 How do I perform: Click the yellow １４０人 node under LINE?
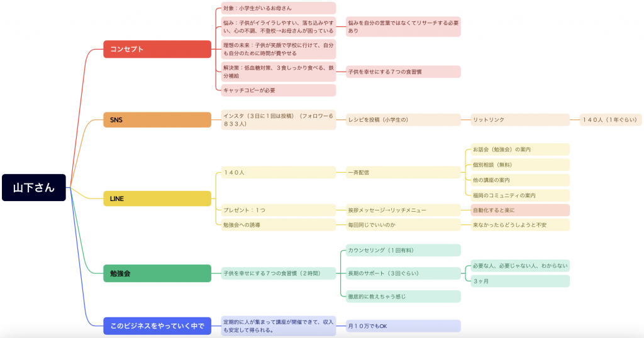(x=279, y=173)
